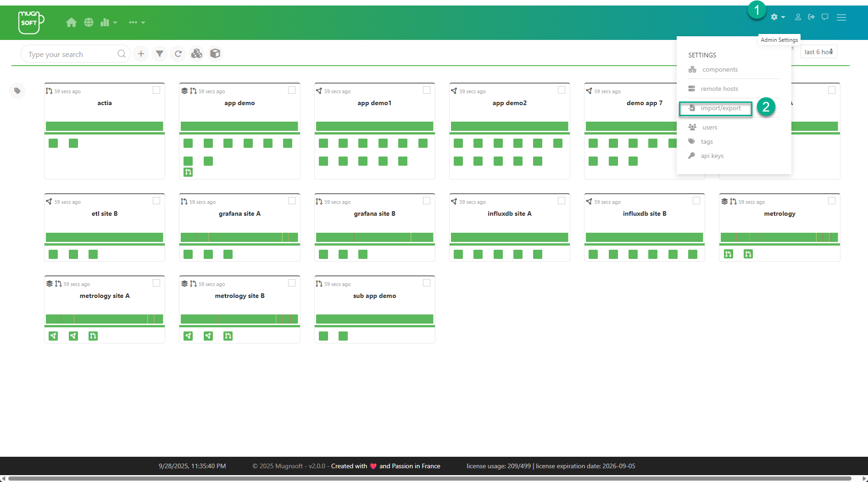Viewport: 868px width, 482px height.
Task: Open the hamburger menu icon
Action: click(x=841, y=17)
